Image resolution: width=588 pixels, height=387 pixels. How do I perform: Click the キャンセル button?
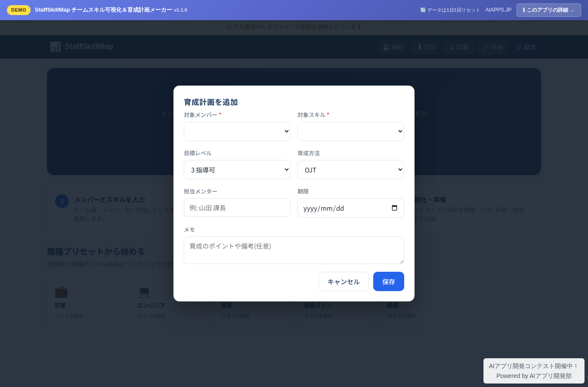[344, 282]
